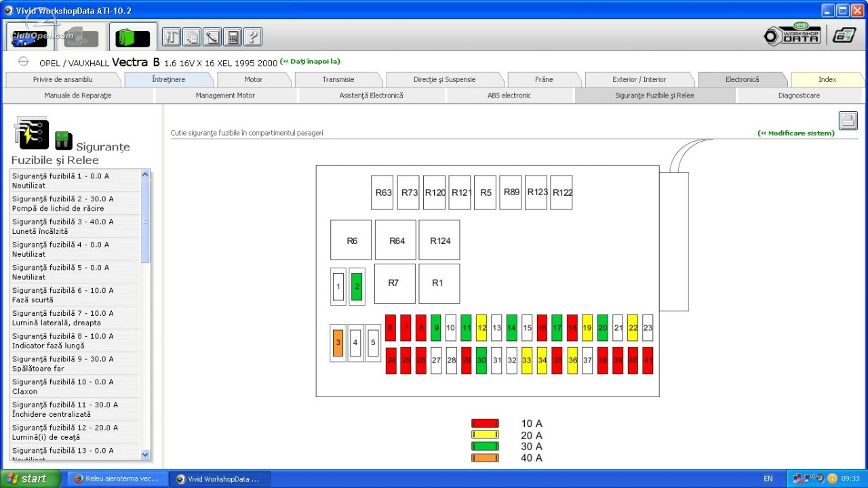Click the copy documents toolbar icon
This screenshot has height=488, width=868.
point(192,37)
